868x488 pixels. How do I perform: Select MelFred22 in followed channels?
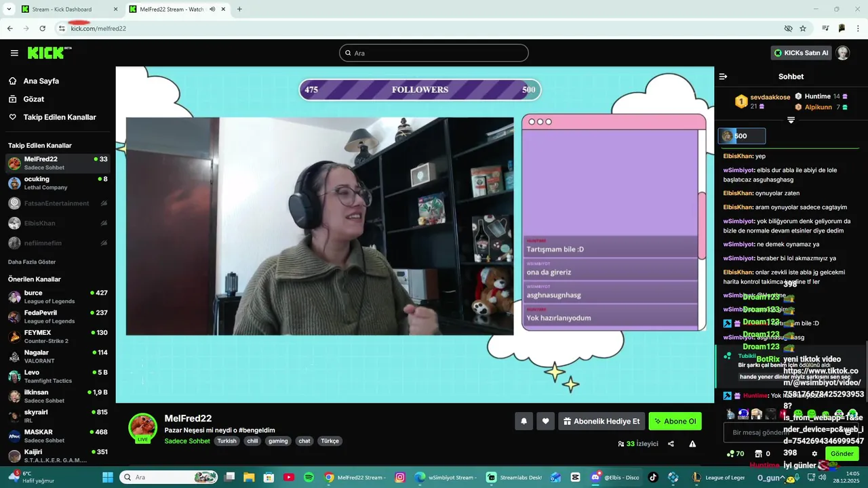(x=58, y=163)
